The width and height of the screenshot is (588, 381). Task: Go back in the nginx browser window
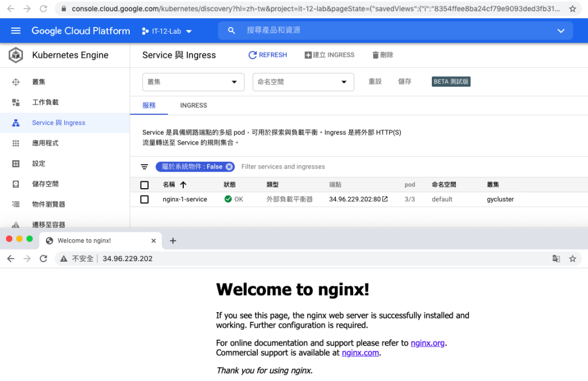(x=11, y=259)
